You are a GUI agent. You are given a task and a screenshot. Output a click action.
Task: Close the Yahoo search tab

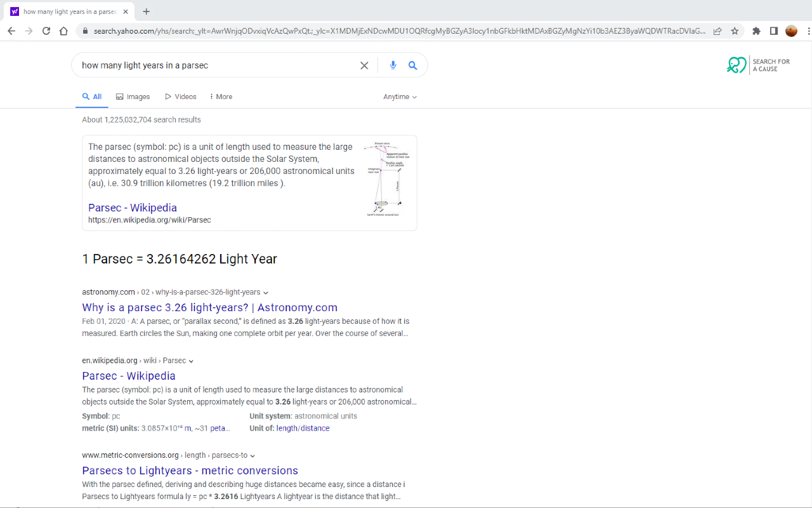126,11
